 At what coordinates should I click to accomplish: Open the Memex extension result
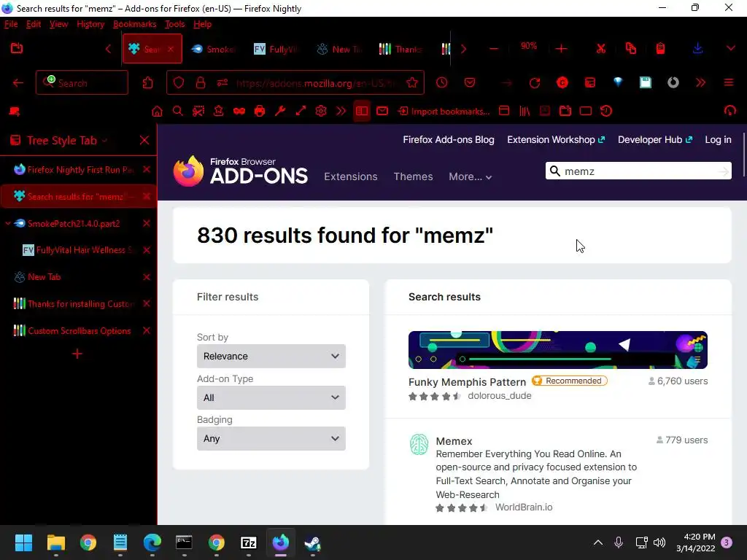point(454,441)
